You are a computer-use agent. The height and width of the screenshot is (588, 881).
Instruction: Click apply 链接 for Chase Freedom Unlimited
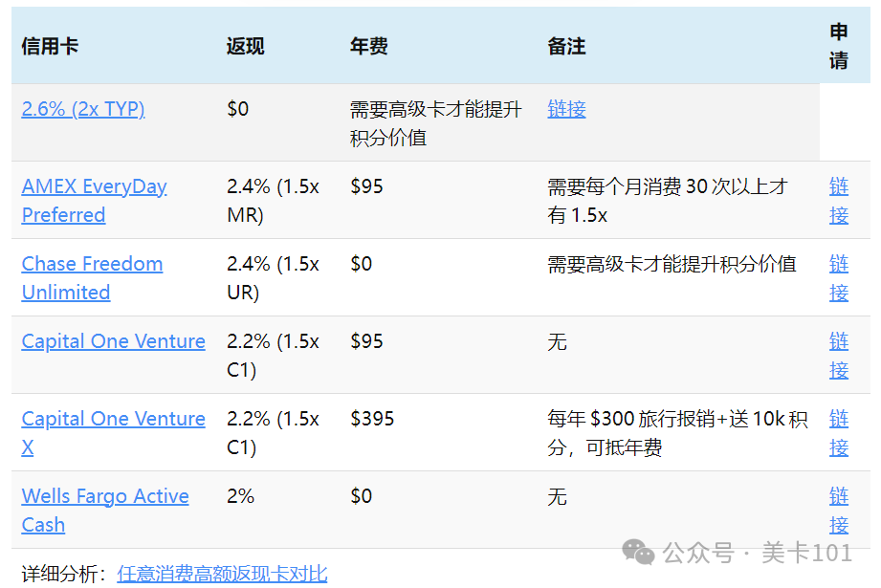point(839,278)
